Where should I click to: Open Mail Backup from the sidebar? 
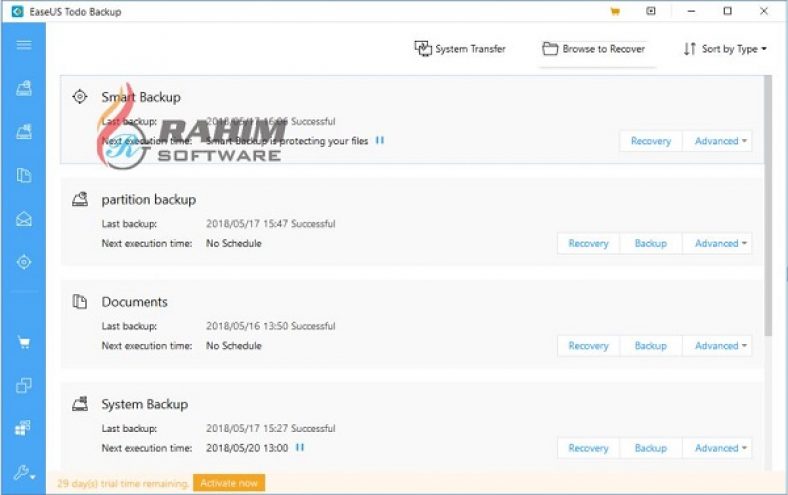click(x=24, y=219)
